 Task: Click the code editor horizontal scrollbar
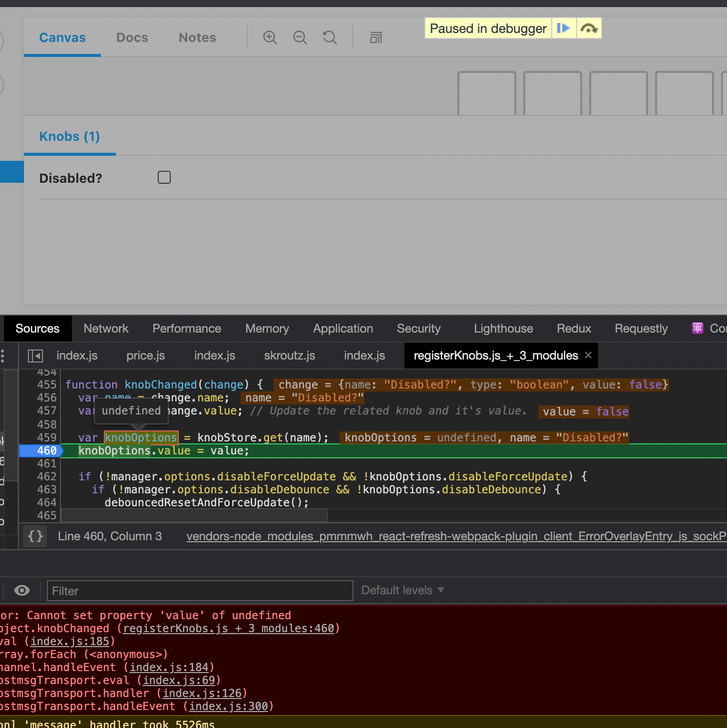click(x=194, y=515)
